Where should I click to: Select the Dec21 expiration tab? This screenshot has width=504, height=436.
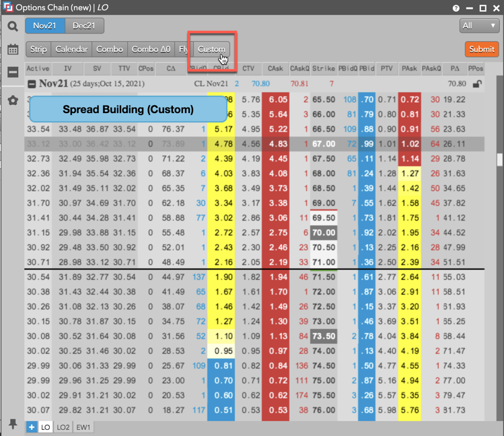(84, 26)
